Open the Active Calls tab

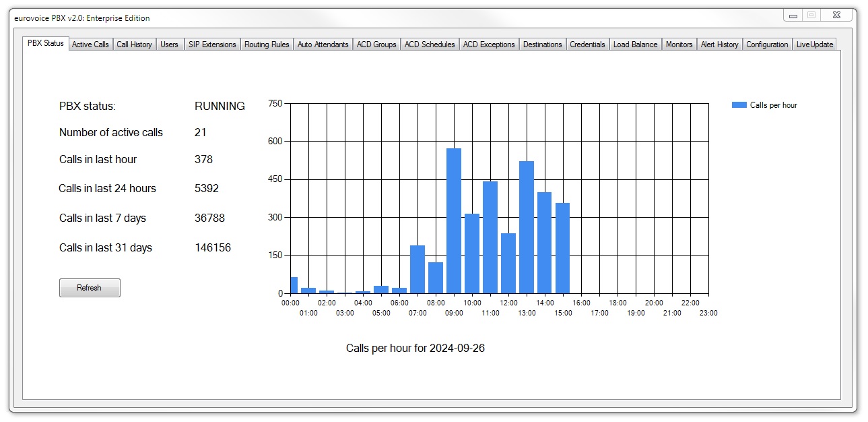point(90,44)
